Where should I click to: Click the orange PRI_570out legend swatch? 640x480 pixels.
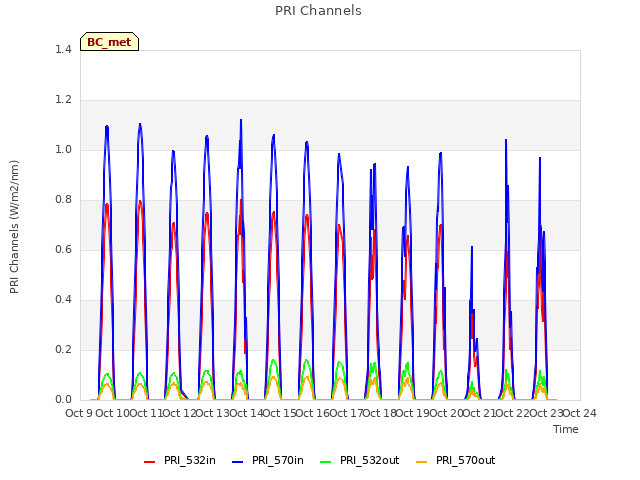tap(421, 461)
